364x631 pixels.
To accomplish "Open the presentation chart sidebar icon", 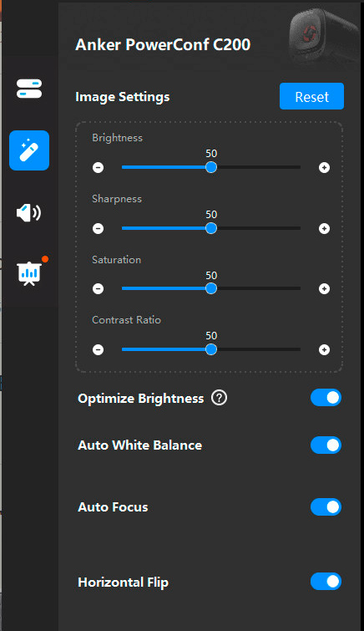I will [x=29, y=272].
